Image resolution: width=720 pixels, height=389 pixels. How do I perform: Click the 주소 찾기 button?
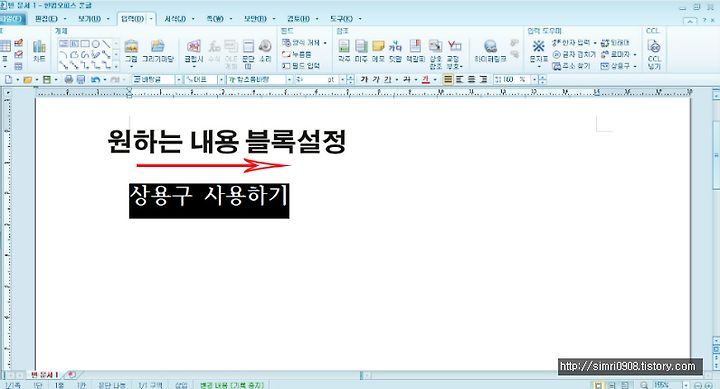[x=572, y=66]
